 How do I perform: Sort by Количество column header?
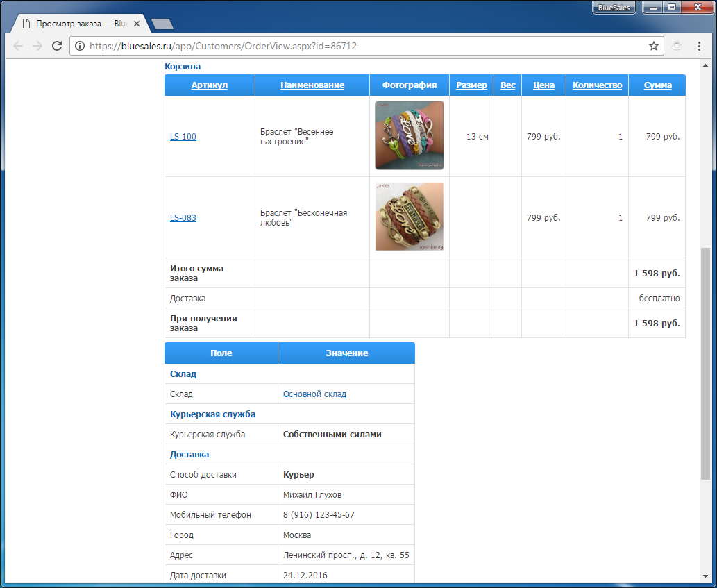(597, 85)
